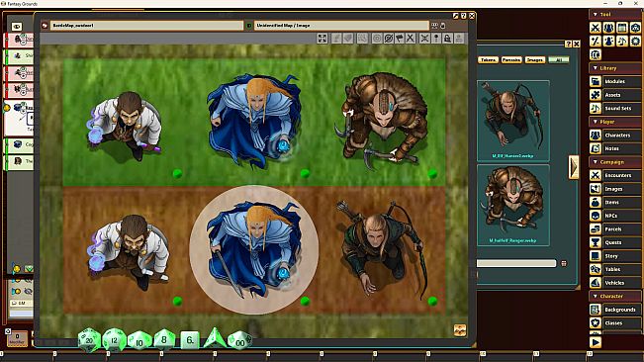Click the crossed-circle target toolbar icon
644x362 pixels.
(388, 39)
